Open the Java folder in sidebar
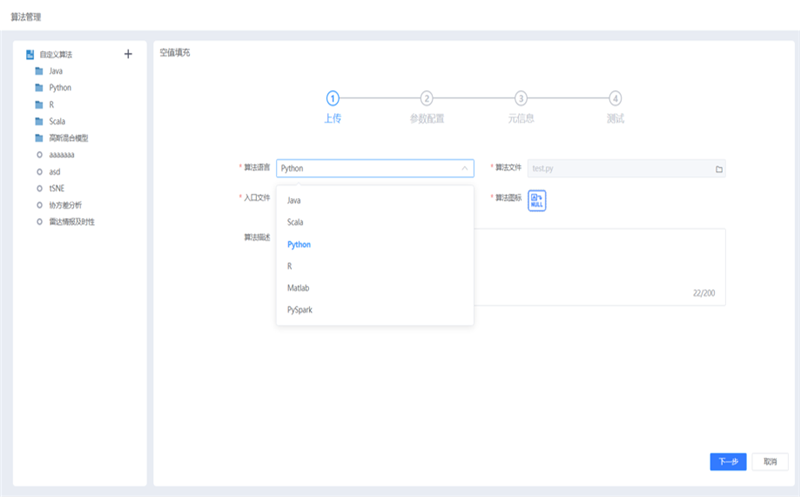This screenshot has width=800, height=497. [x=56, y=71]
